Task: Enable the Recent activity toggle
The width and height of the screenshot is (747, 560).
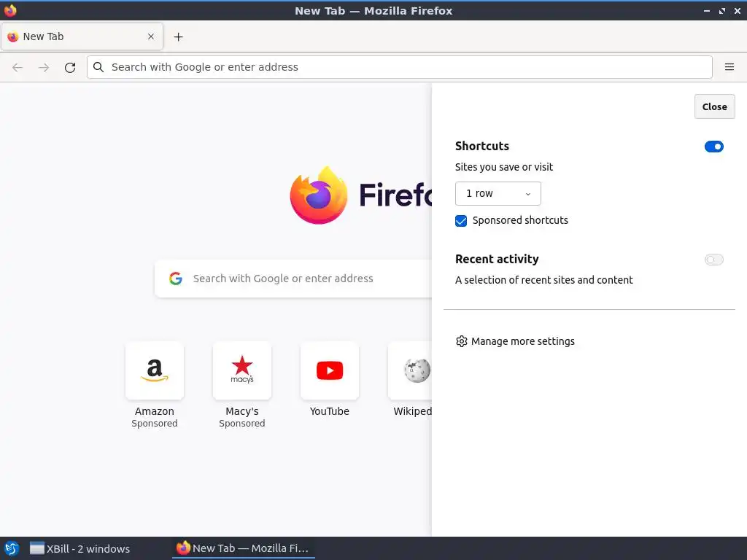Action: (x=713, y=260)
